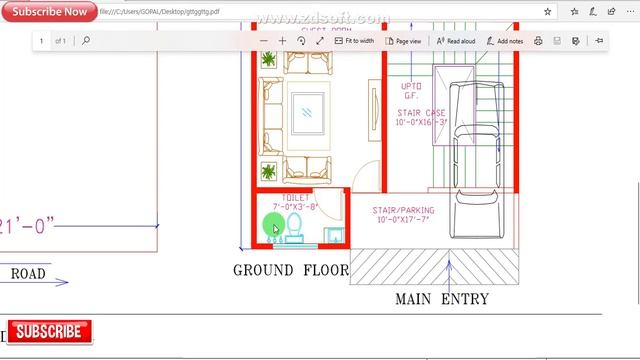Zoom out with the minus icon
Viewport: 640px width, 360px height.
(264, 41)
